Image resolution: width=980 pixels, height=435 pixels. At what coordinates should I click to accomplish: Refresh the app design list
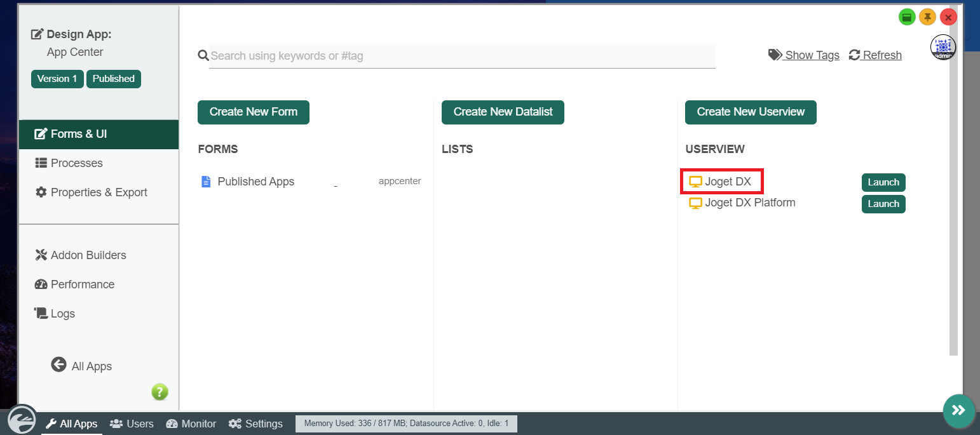875,55
